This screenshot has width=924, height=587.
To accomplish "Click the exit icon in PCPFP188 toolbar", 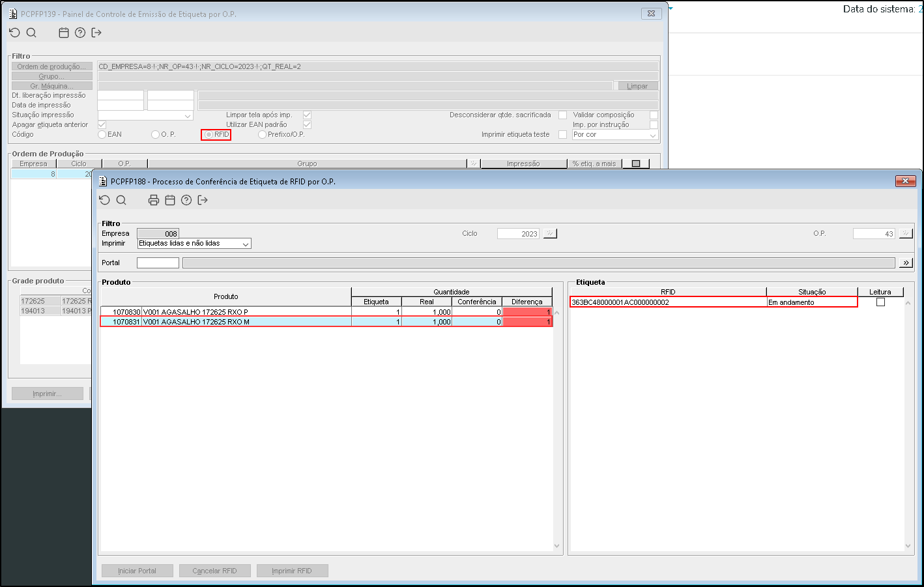I will point(203,200).
